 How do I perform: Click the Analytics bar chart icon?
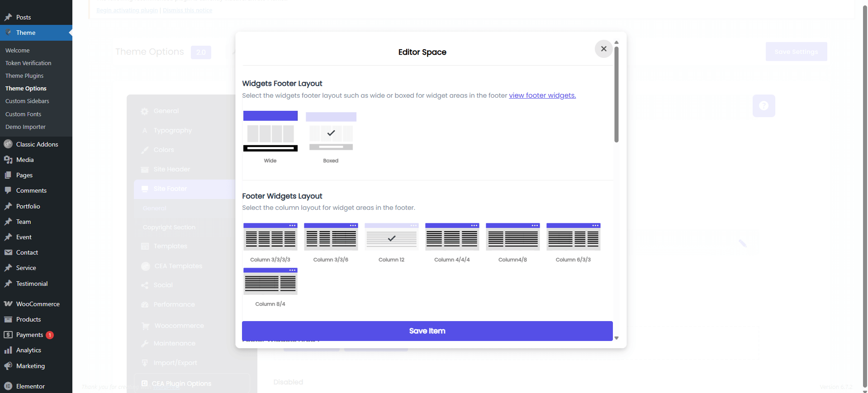(x=8, y=350)
